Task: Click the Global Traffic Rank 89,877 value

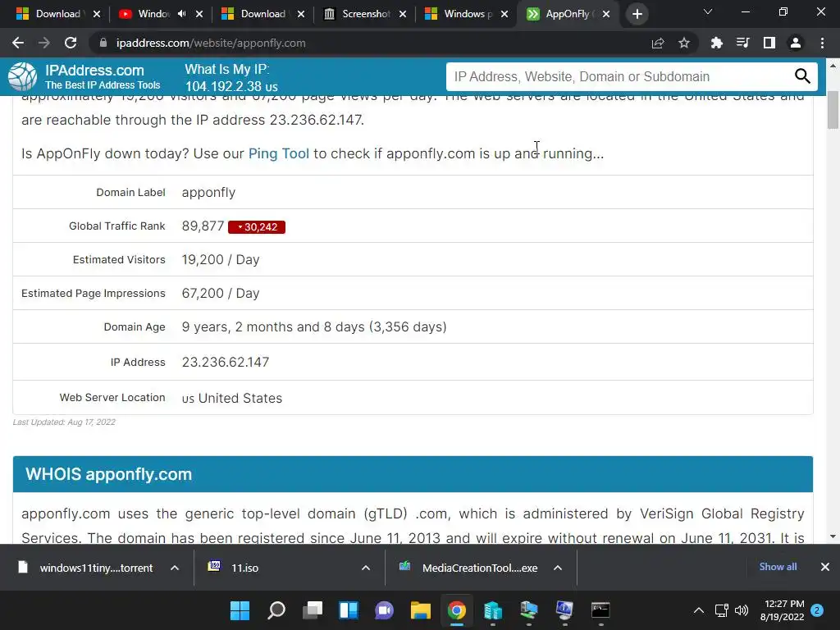Action: [203, 226]
